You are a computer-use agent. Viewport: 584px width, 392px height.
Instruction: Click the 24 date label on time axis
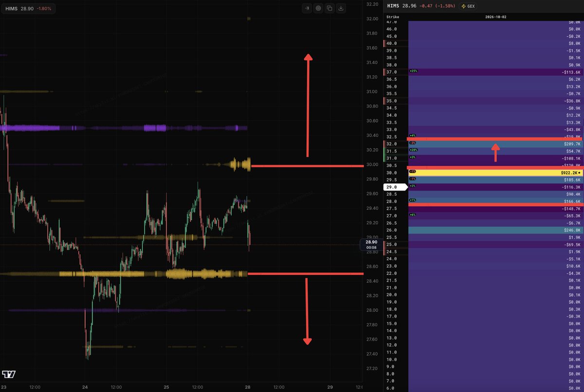coord(84,387)
